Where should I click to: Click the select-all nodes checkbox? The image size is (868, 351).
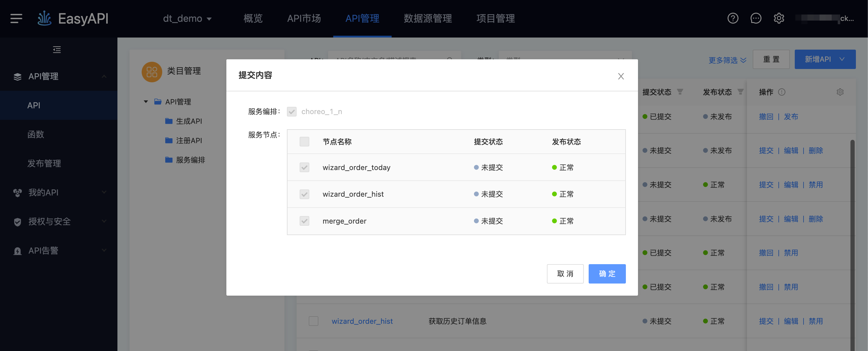tap(304, 141)
